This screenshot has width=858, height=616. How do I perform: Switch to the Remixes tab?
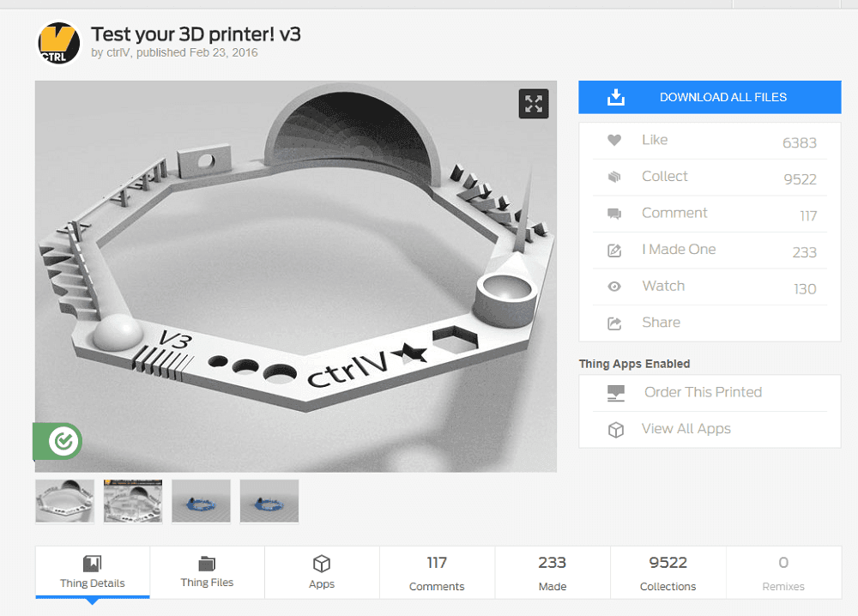click(x=782, y=572)
